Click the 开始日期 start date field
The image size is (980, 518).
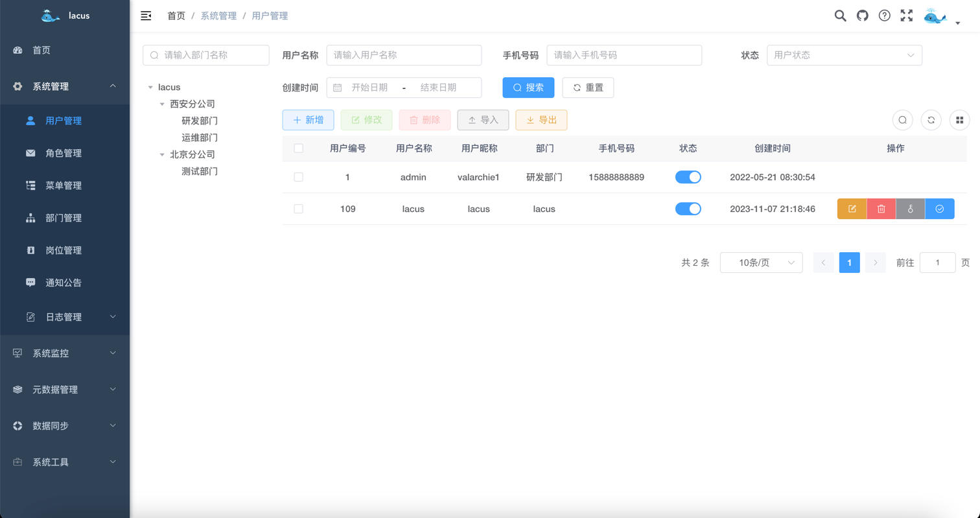coord(369,88)
